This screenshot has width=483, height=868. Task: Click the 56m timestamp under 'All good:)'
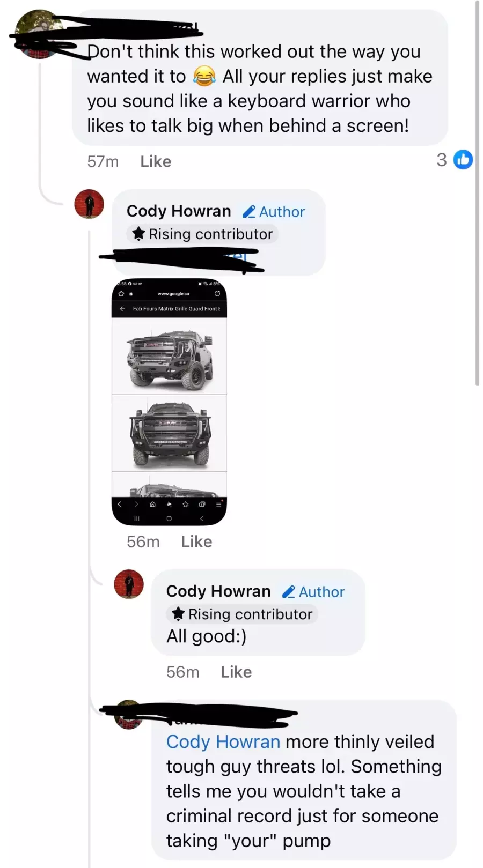(182, 672)
